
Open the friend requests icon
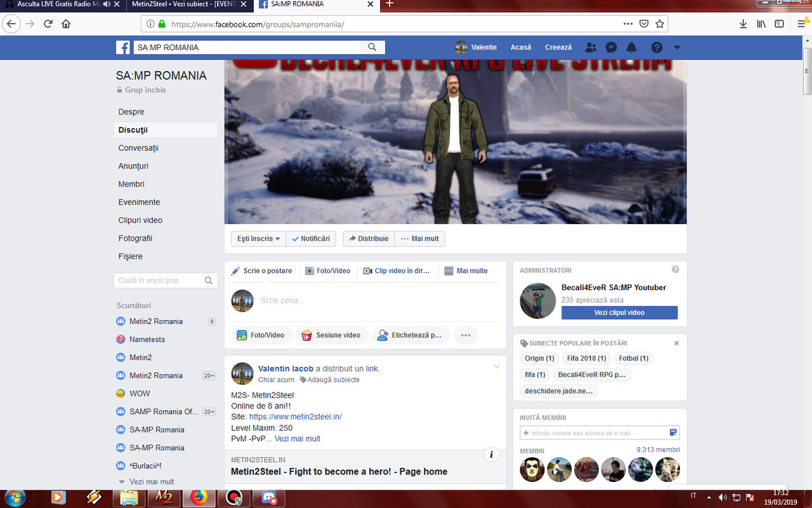coord(591,47)
